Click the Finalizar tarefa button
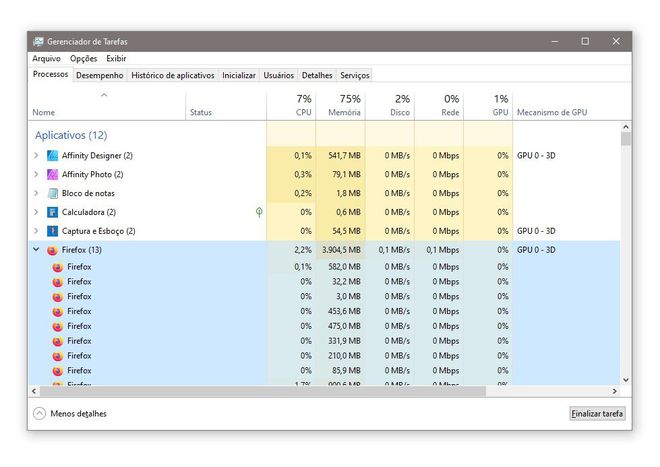 tap(597, 414)
